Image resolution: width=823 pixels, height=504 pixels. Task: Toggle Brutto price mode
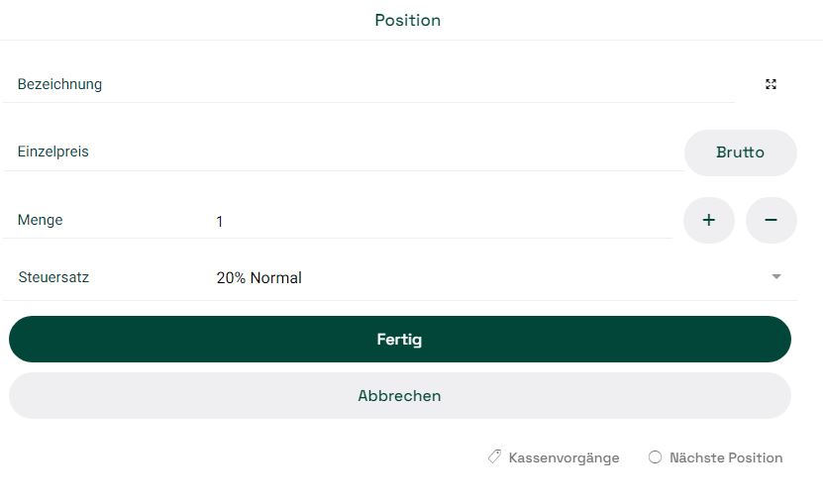(x=741, y=152)
